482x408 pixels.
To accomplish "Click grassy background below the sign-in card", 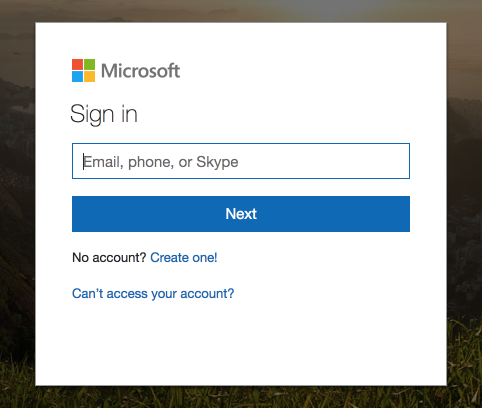I will pos(241,397).
